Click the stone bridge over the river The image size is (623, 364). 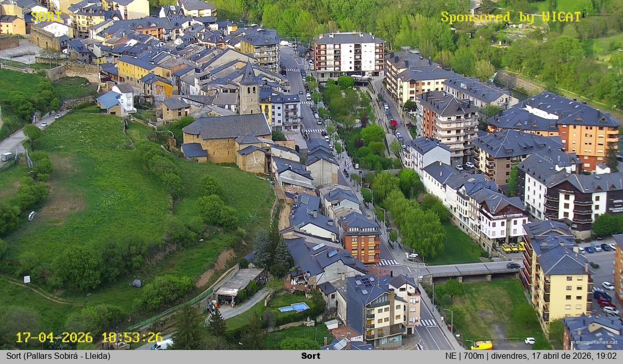pyautogui.click(x=467, y=270)
